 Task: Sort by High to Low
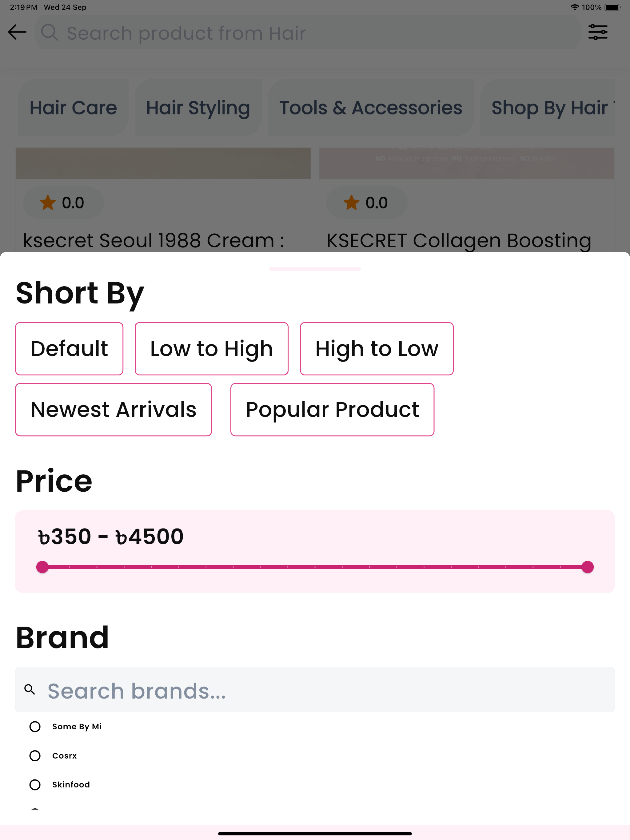click(377, 349)
